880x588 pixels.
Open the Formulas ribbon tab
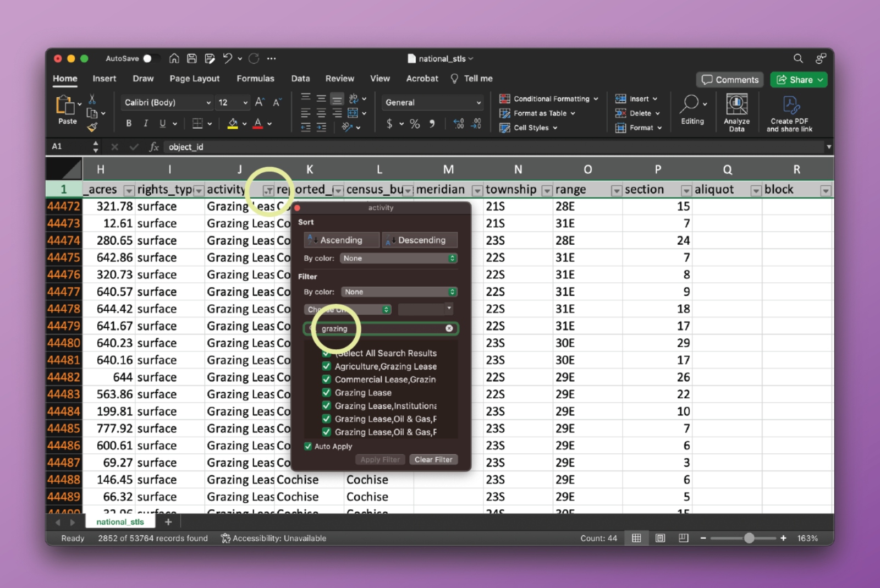pyautogui.click(x=255, y=79)
